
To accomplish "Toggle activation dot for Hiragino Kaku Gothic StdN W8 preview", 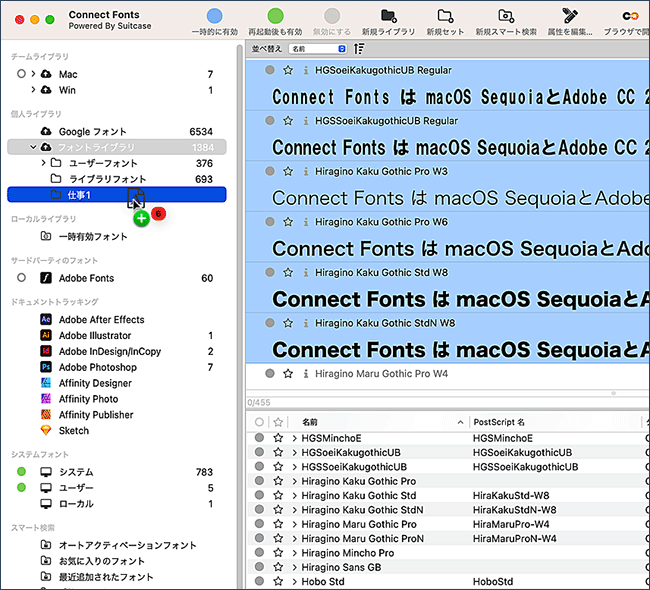I will [x=270, y=323].
